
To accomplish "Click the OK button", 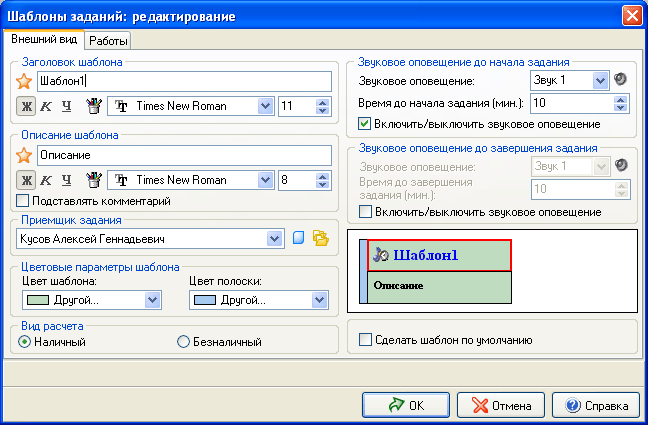I will tap(405, 405).
